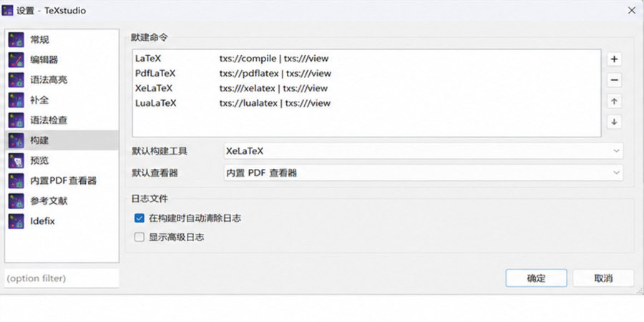Click command text txs://lualatex | txs:///view
This screenshot has width=644, height=322.
pos(275,103)
